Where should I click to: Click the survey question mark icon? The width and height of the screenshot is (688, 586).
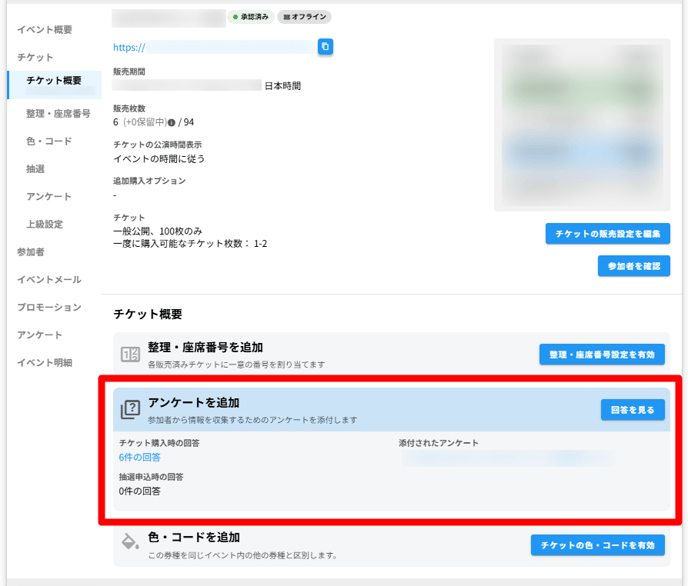point(130,409)
